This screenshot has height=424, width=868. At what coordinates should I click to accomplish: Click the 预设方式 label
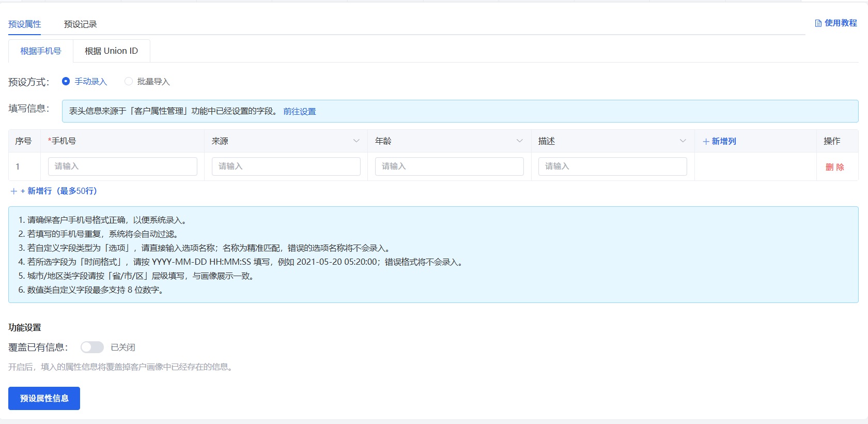coord(29,82)
